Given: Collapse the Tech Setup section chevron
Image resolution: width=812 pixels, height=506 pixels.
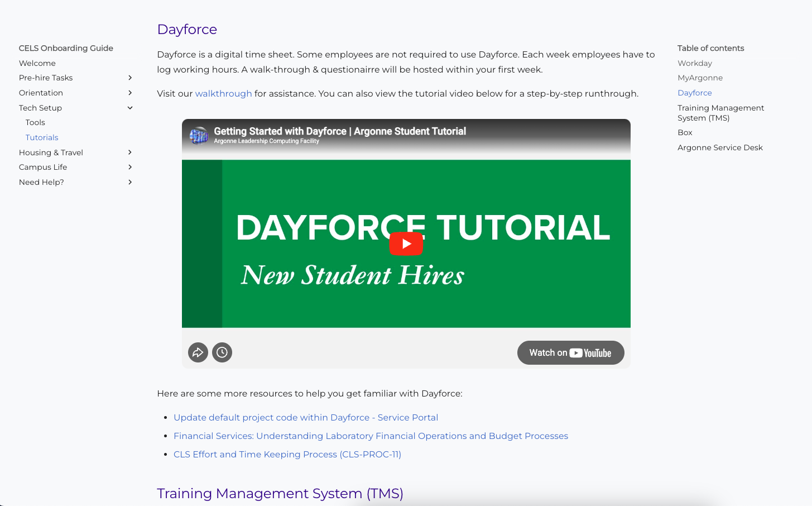Looking at the screenshot, I should click(130, 108).
